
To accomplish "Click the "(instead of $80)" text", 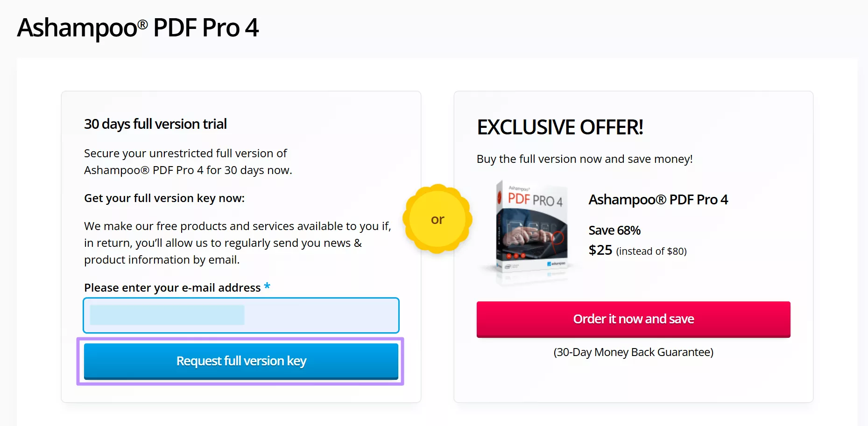I will click(x=651, y=251).
